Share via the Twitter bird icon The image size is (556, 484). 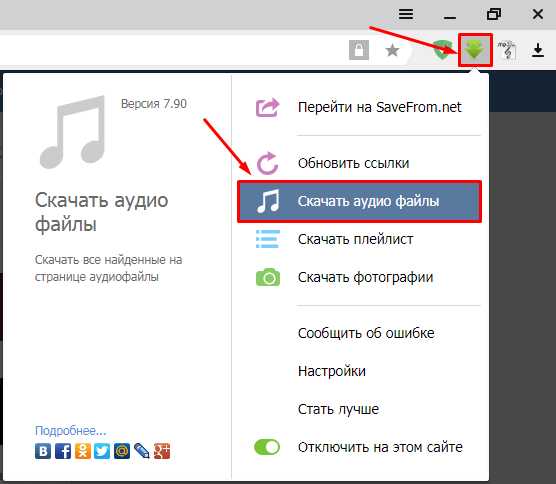(102, 451)
